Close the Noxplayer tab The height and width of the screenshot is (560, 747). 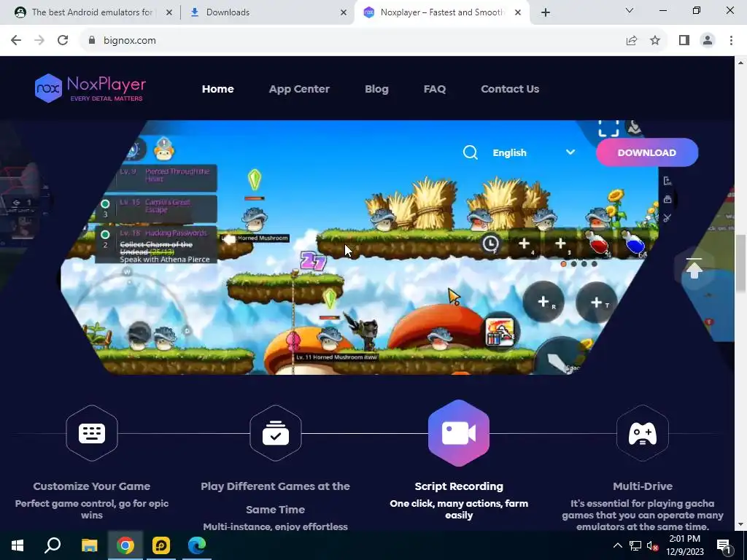click(518, 12)
